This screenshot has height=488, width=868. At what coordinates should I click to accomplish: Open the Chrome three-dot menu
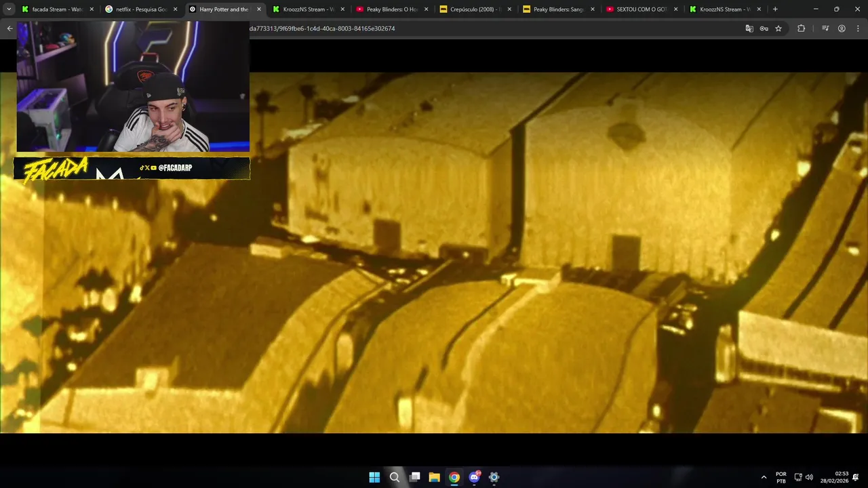(858, 28)
